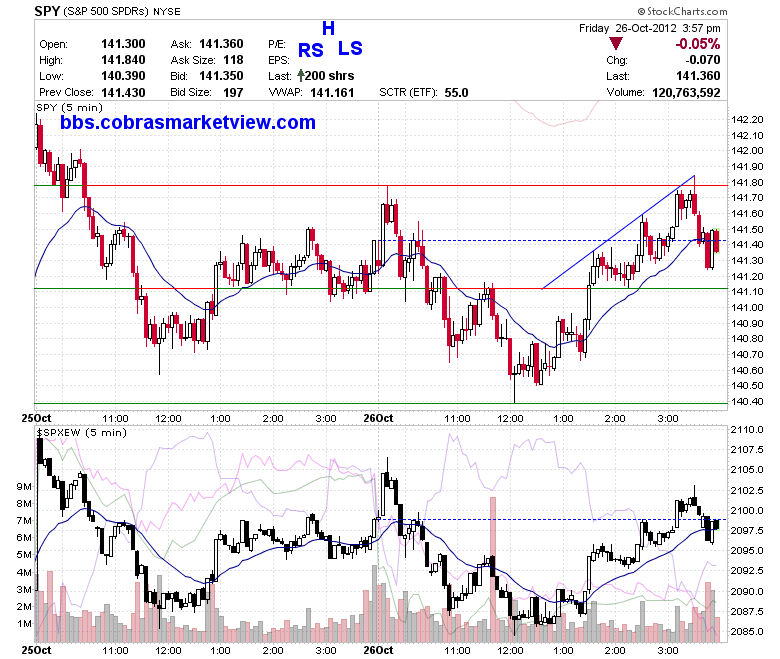Click the VWAP value 141.161
This screenshot has height=659, width=780.
[x=332, y=93]
